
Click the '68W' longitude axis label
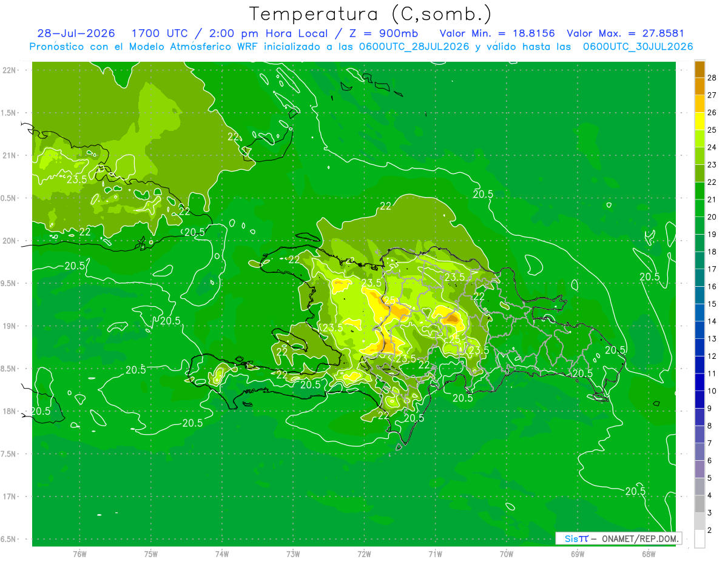[649, 554]
